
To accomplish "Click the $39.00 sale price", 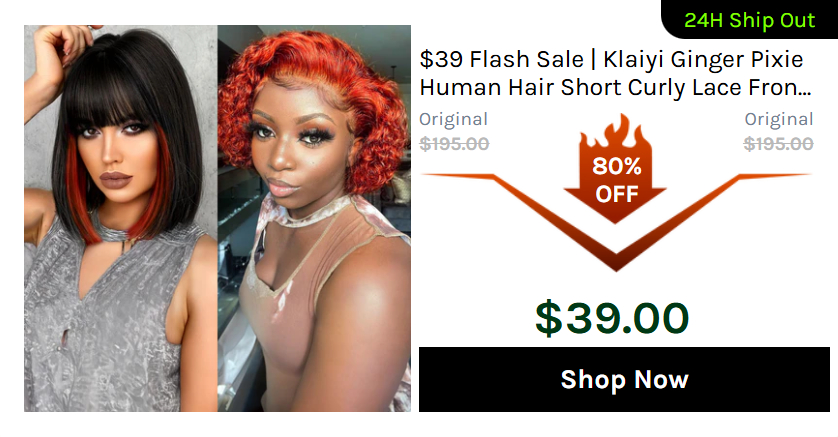I will [612, 318].
